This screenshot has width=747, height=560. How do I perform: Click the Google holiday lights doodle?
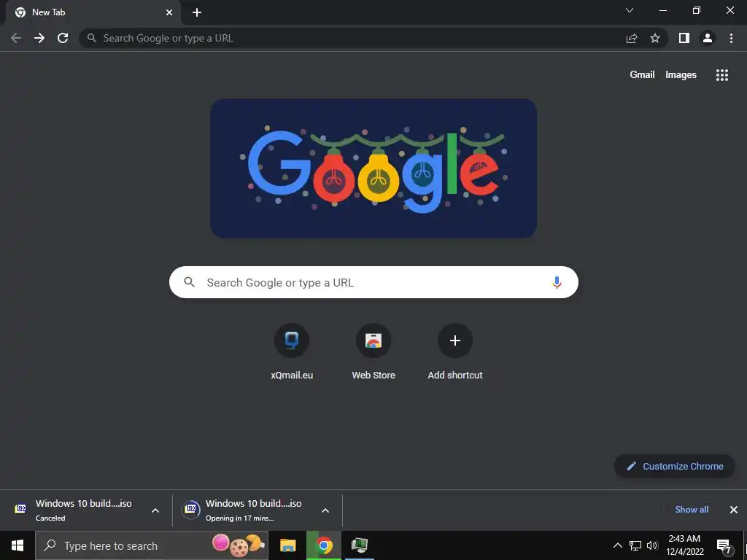[x=373, y=168]
